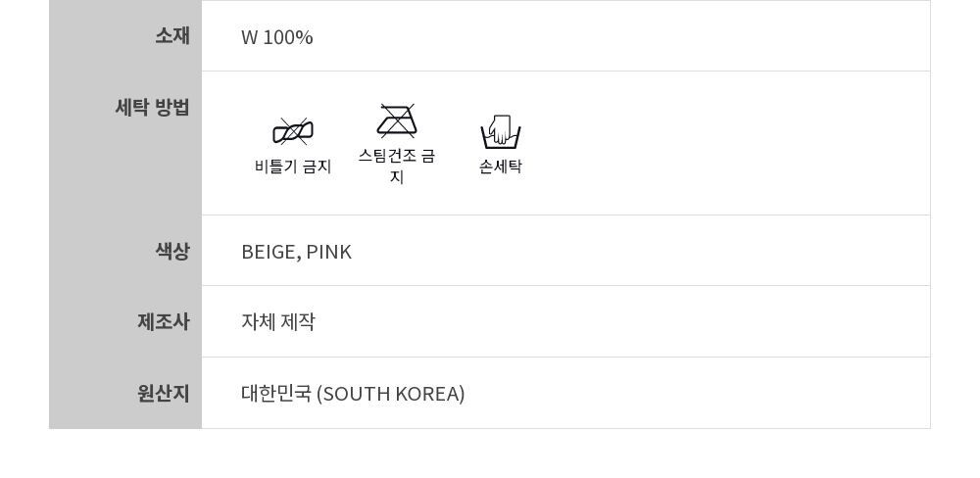Click the word 자체 in manufacturer row
This screenshot has width=980, height=478.
(258, 322)
